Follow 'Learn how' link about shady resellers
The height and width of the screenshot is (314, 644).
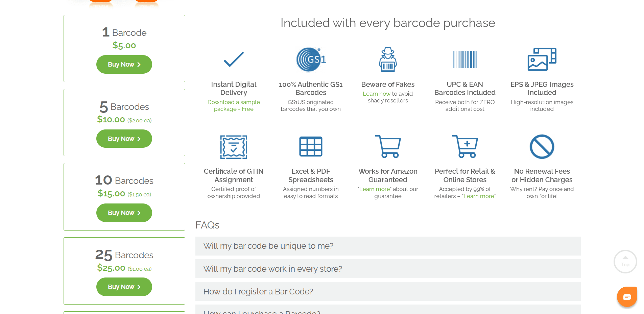click(376, 94)
